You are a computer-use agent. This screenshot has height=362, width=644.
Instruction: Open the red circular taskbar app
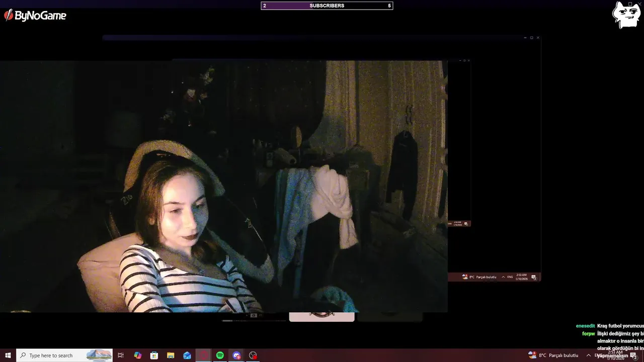[x=204, y=355]
